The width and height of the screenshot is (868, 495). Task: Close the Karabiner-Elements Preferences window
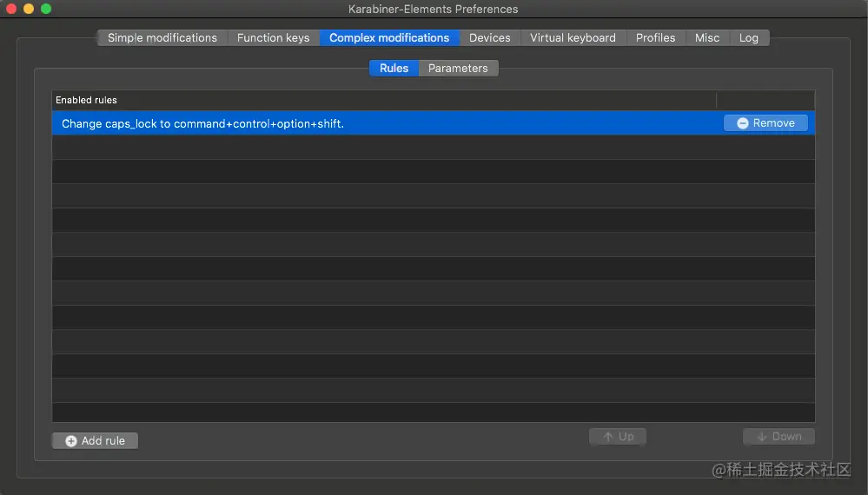[11, 9]
